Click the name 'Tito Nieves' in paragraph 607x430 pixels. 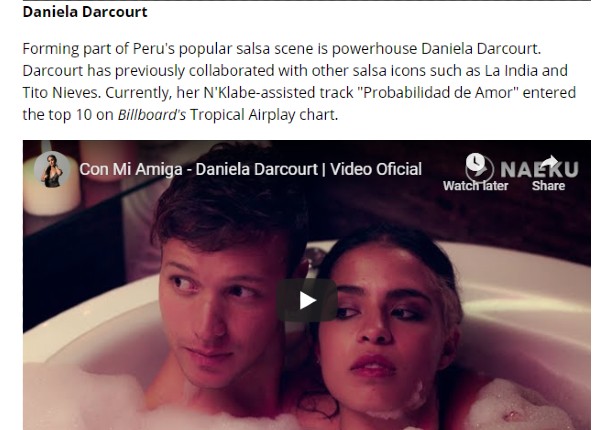(x=60, y=93)
